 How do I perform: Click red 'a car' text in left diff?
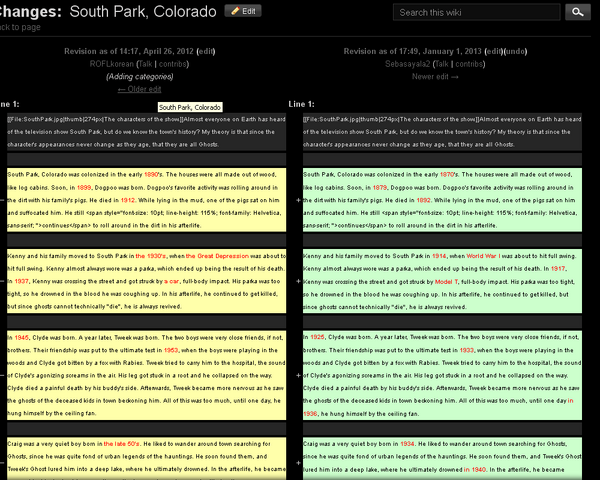coord(171,281)
